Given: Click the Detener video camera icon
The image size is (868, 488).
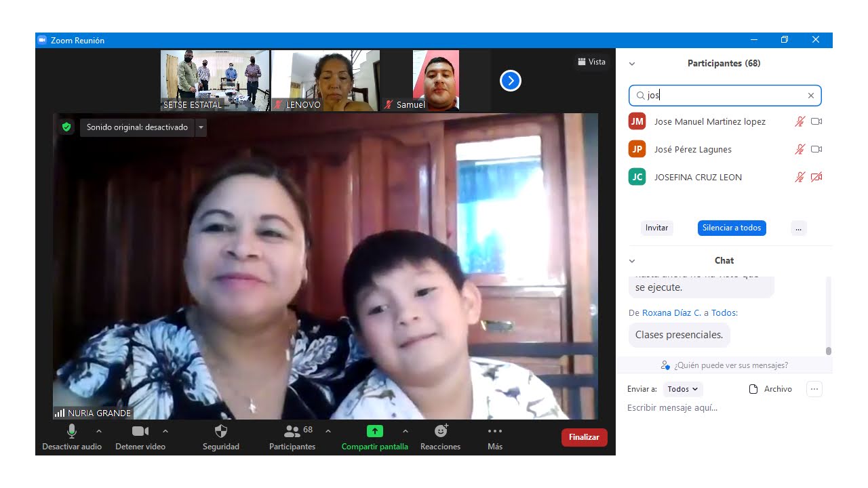Looking at the screenshot, I should [140, 431].
